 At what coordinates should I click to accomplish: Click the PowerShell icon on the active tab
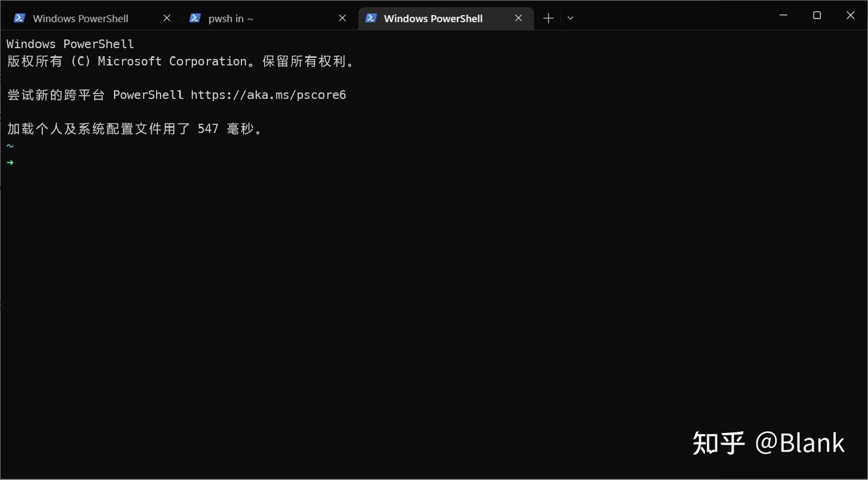click(x=371, y=19)
